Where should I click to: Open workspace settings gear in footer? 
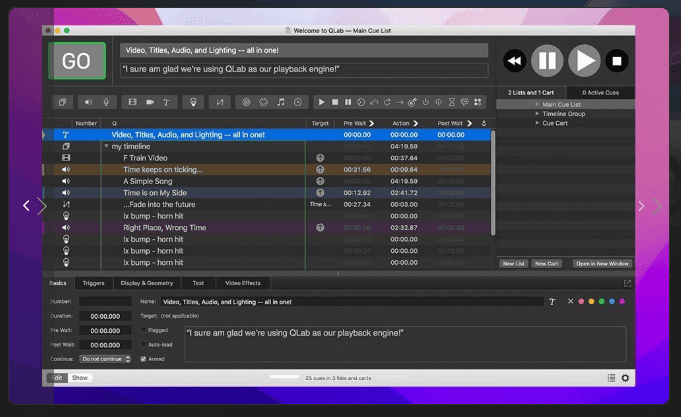(x=625, y=378)
